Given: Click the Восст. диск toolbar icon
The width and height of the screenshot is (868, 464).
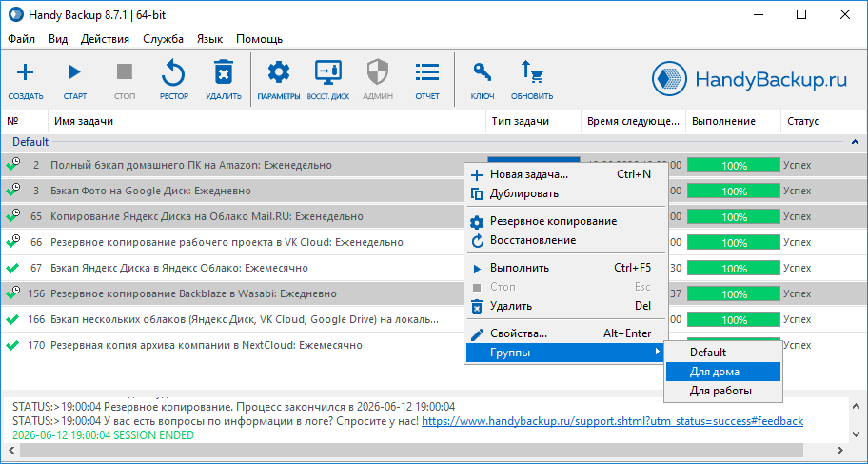Looking at the screenshot, I should pyautogui.click(x=328, y=72).
